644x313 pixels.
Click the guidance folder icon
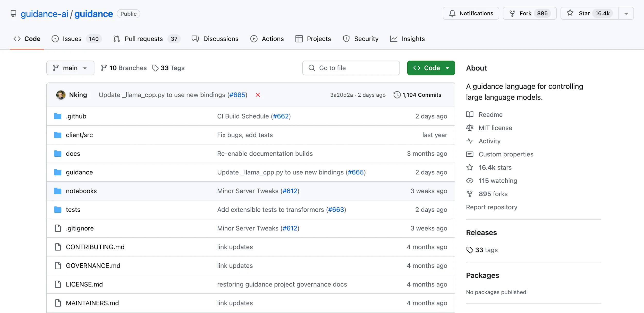[58, 172]
